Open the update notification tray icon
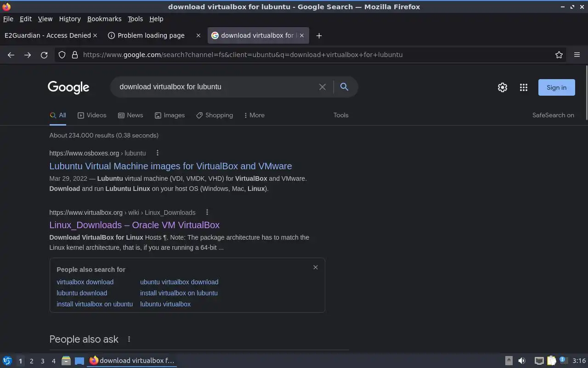 pos(563,361)
